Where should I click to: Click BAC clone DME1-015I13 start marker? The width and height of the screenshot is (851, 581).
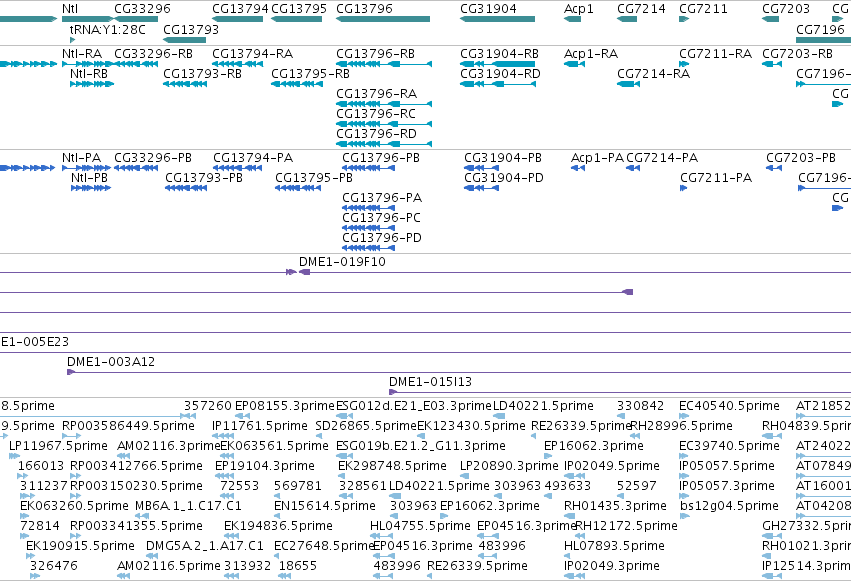(392, 392)
